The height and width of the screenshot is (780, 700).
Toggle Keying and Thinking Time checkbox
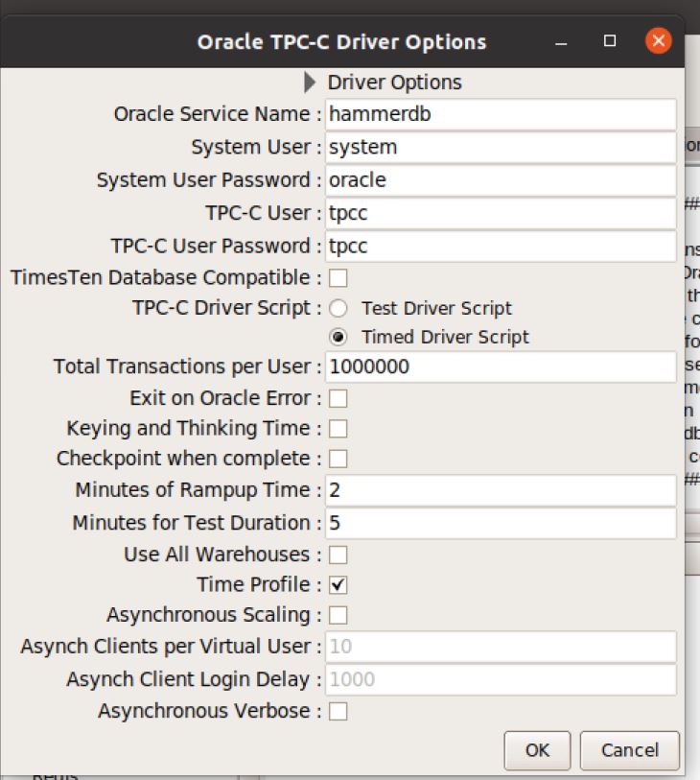pos(338,429)
